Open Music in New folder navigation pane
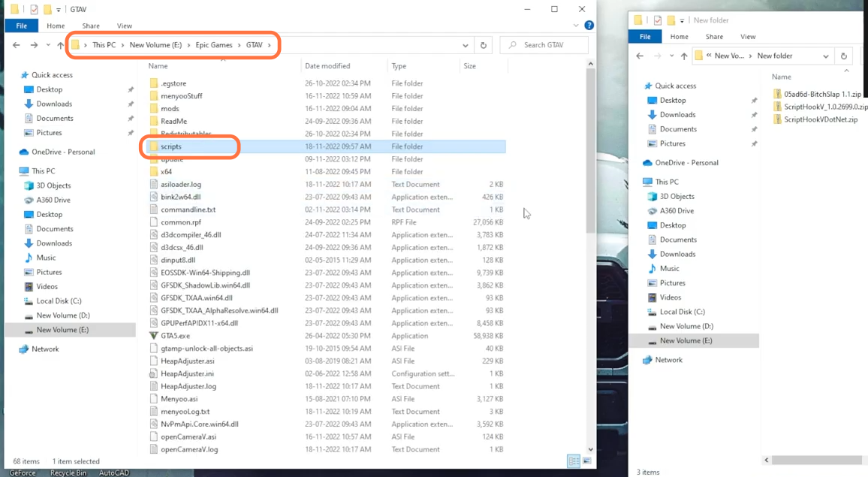The width and height of the screenshot is (868, 477). pyautogui.click(x=669, y=269)
